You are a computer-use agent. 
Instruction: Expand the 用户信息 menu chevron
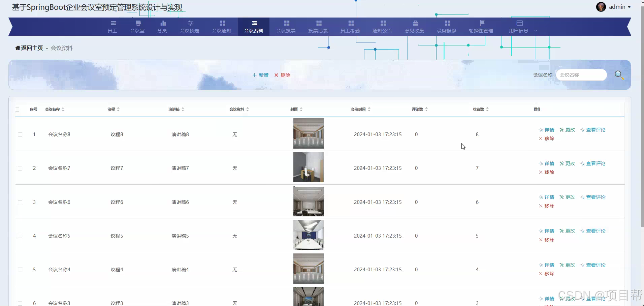(536, 31)
